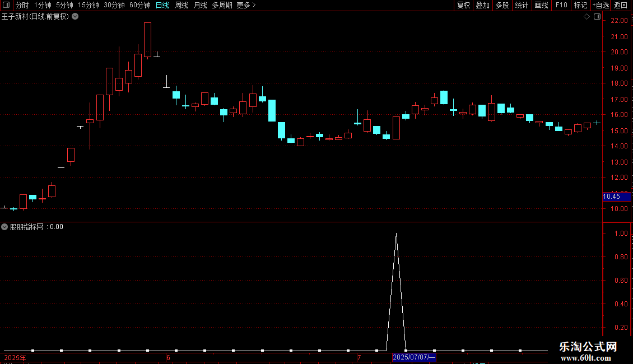Viewport: 633px width, 364px height.
Task: Click the 2025/07/07 date marker
Action: 414,357
